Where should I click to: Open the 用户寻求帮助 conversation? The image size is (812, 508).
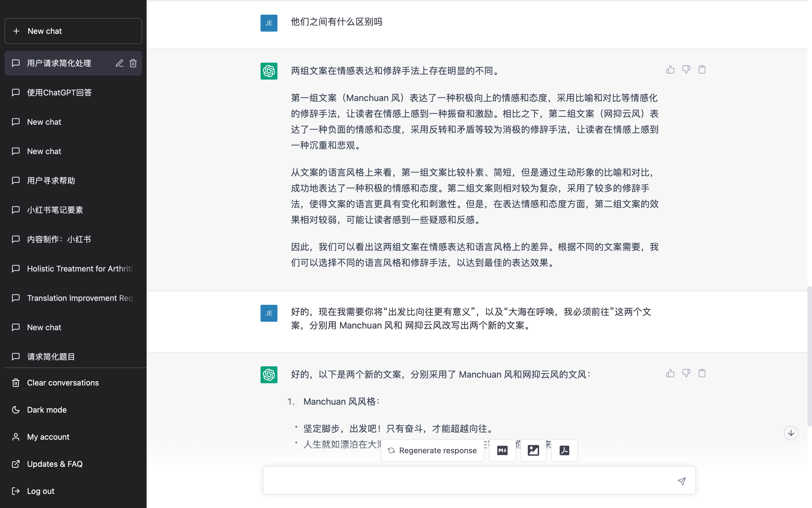coord(73,180)
